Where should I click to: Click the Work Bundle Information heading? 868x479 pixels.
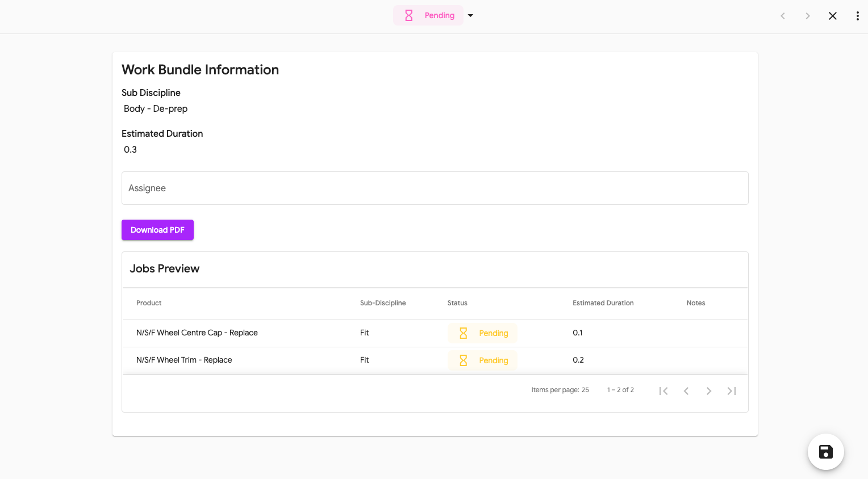(201, 70)
